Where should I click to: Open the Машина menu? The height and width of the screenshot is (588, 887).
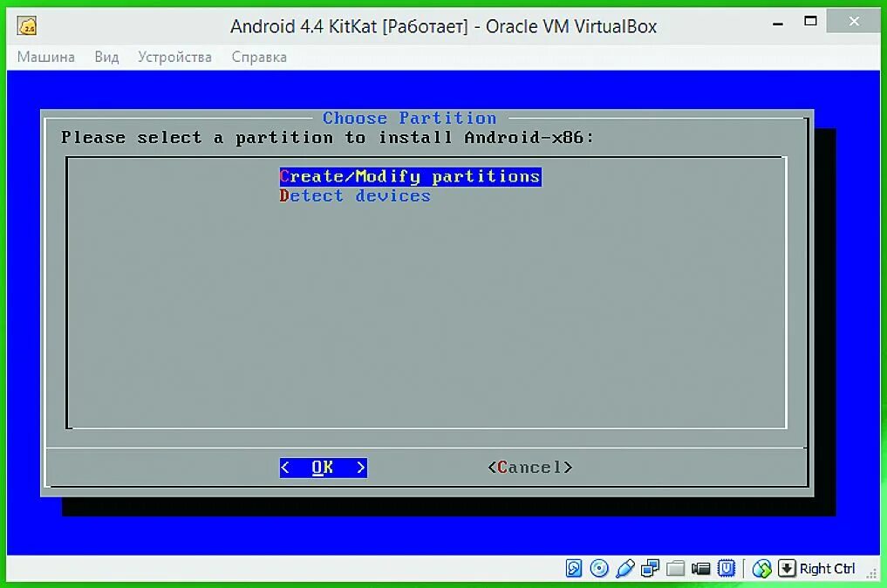46,58
